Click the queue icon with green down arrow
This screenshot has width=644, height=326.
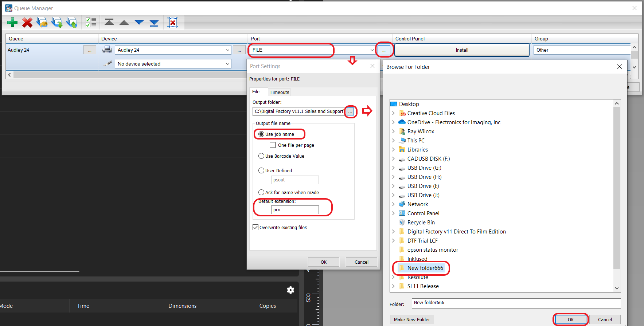(57, 23)
